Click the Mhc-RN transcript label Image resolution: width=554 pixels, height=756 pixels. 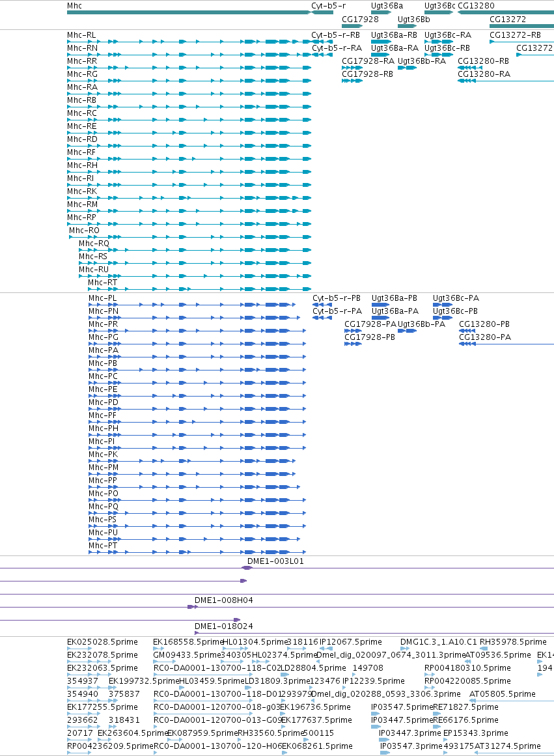point(83,48)
